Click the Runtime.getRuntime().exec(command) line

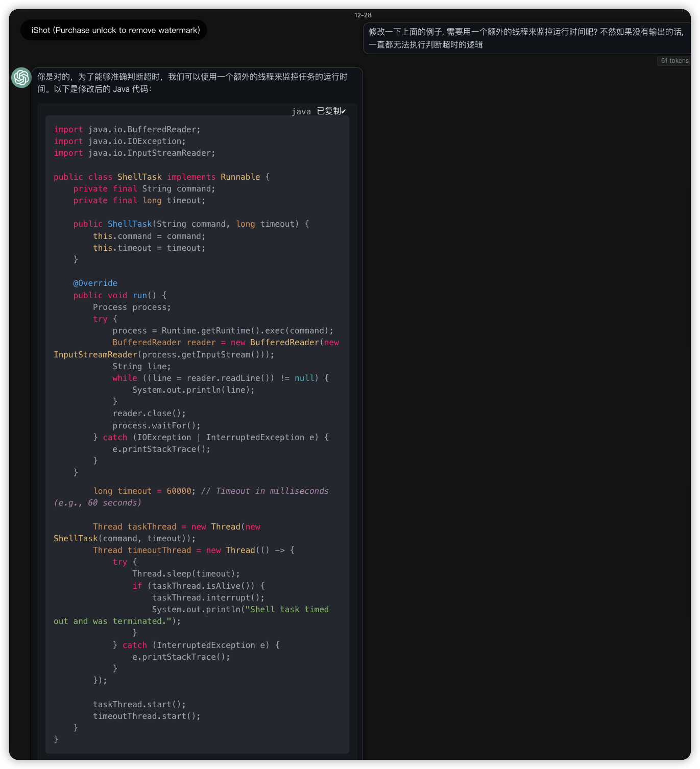coord(223,330)
